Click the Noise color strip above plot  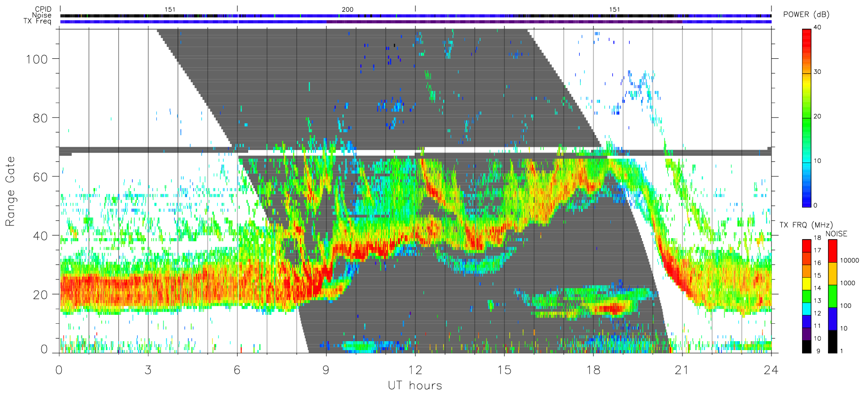[x=416, y=16]
